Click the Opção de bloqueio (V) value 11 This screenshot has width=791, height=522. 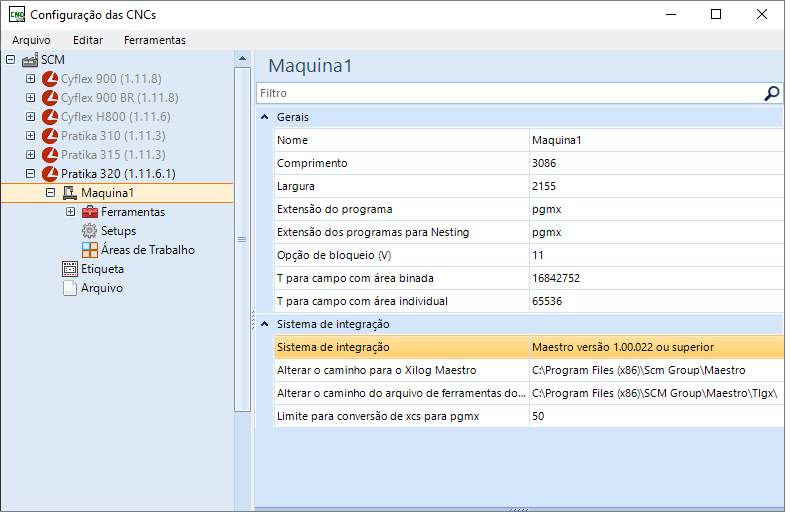(656, 256)
